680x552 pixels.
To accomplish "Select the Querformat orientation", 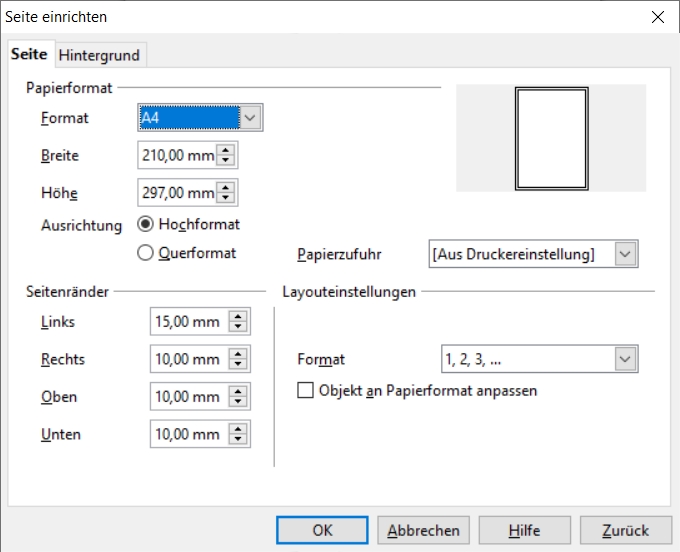I will [x=146, y=254].
